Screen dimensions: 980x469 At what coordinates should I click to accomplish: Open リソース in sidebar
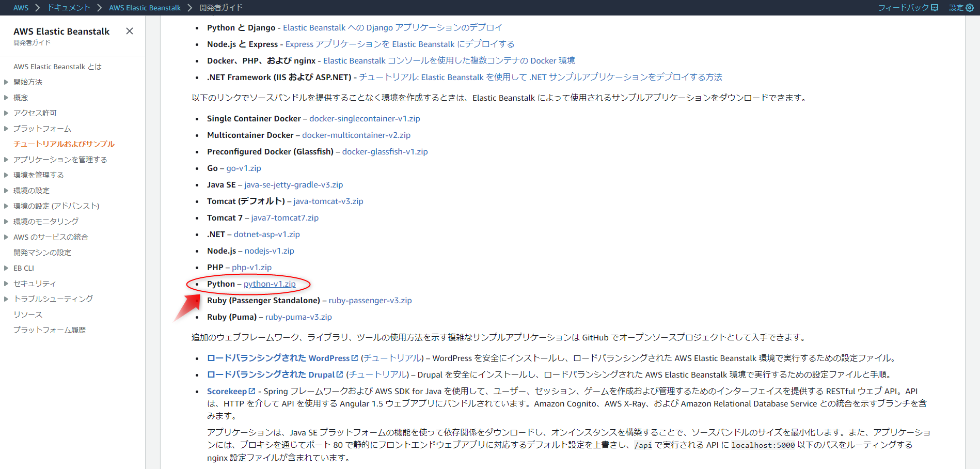coord(28,315)
